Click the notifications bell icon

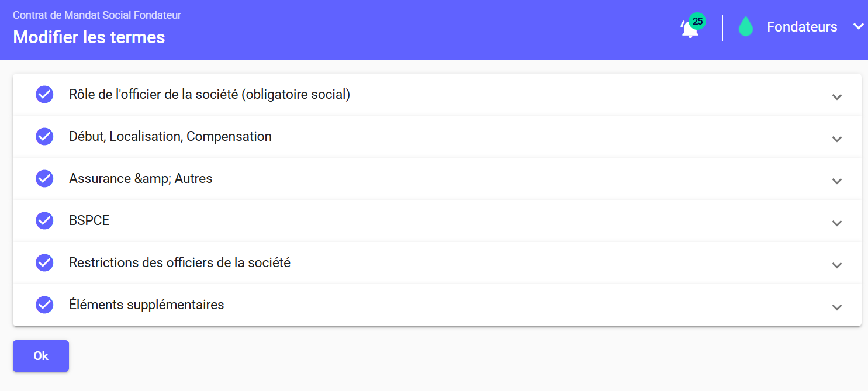coord(689,29)
